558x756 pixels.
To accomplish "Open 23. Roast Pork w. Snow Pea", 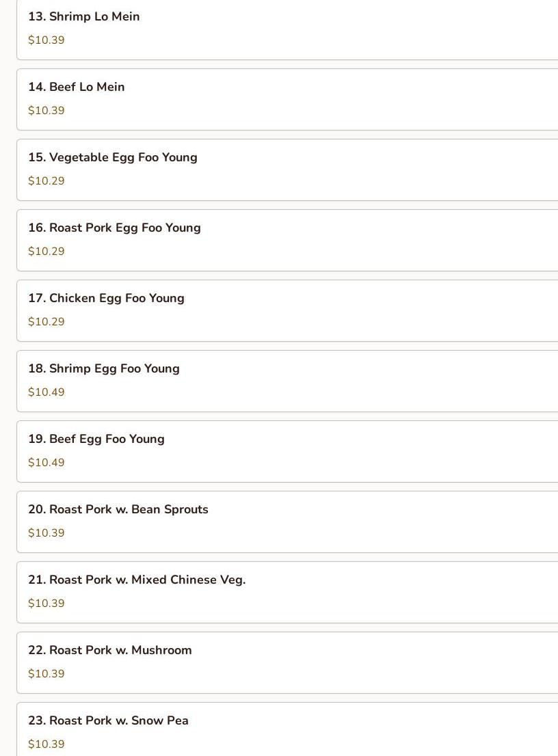I will pyautogui.click(x=287, y=729).
